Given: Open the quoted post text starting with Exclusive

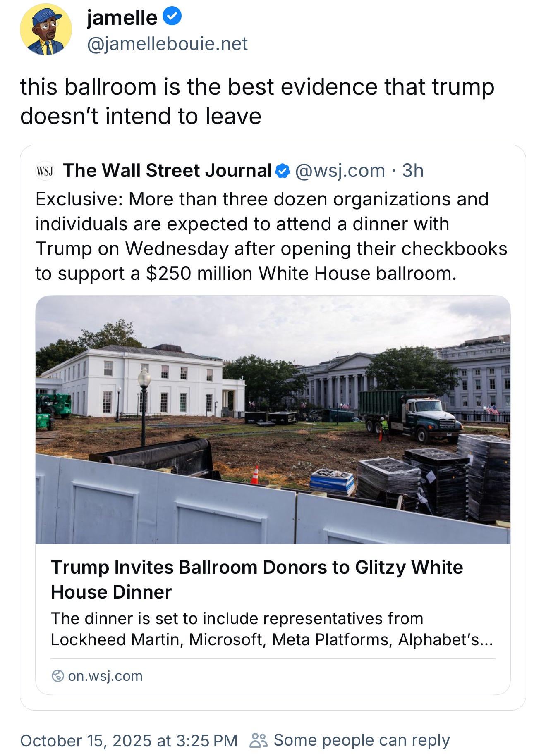Looking at the screenshot, I should pos(271,236).
